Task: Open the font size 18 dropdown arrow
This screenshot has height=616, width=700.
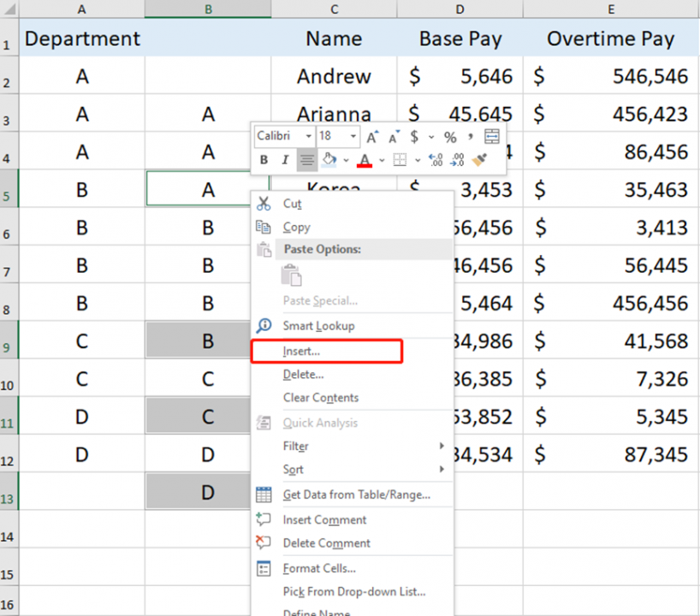Action: [353, 136]
